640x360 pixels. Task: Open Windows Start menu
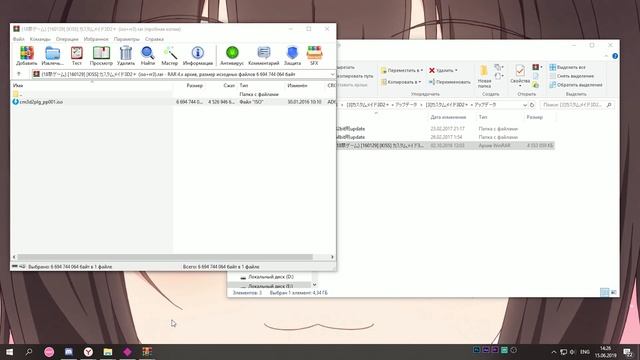point(9,351)
